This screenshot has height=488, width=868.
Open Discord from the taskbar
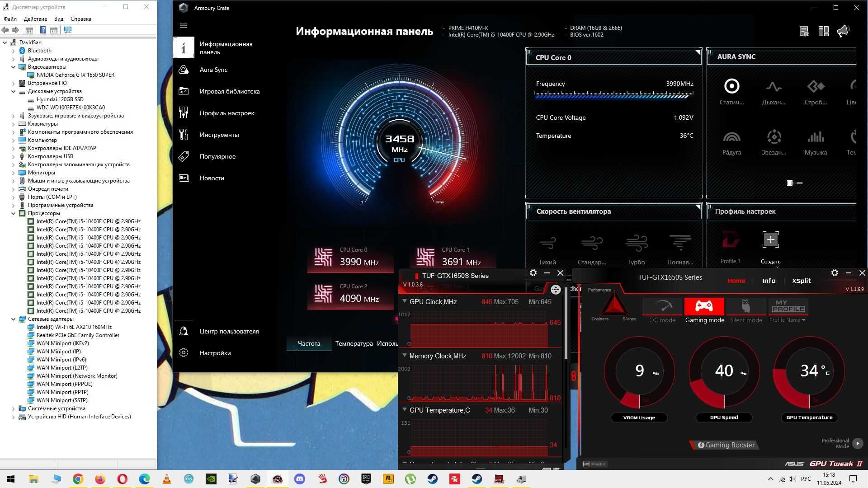coord(299,479)
